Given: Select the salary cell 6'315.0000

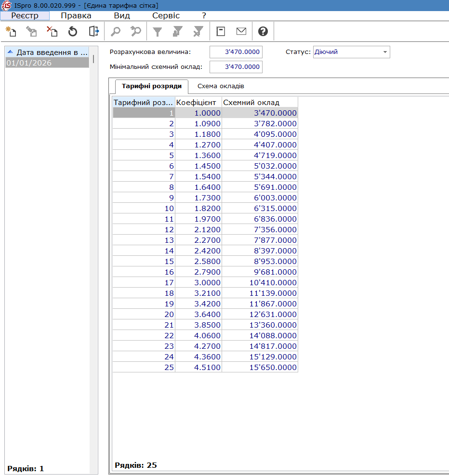Looking at the screenshot, I should point(260,208).
